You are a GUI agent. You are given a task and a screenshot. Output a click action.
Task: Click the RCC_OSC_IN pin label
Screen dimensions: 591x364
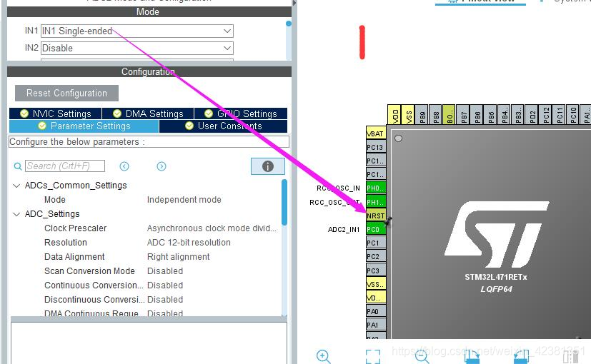[x=338, y=188]
